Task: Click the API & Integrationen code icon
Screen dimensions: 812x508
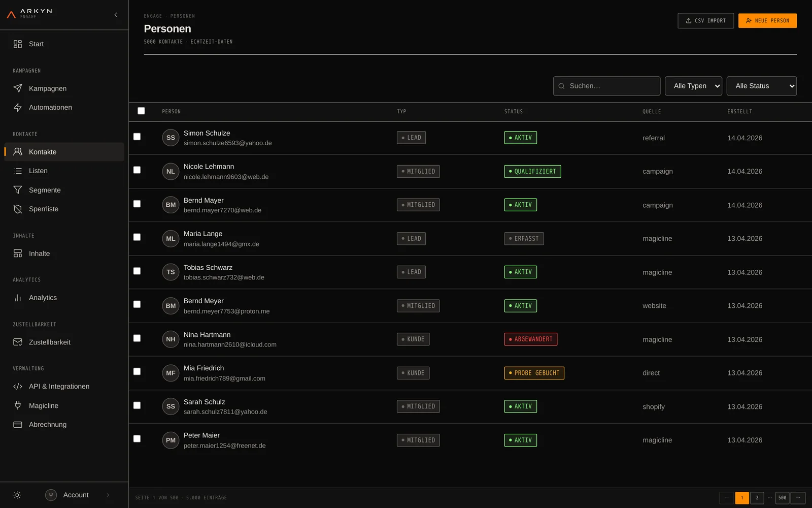Action: 18,387
